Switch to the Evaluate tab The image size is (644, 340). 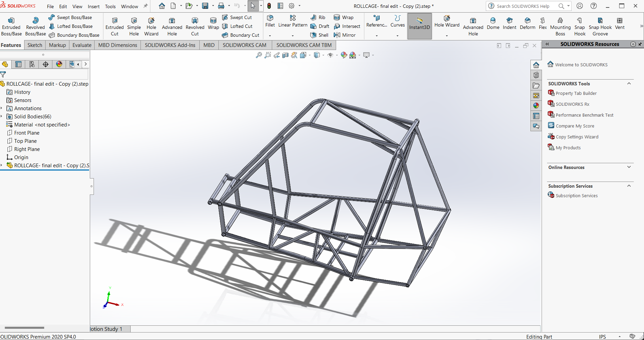[82, 45]
